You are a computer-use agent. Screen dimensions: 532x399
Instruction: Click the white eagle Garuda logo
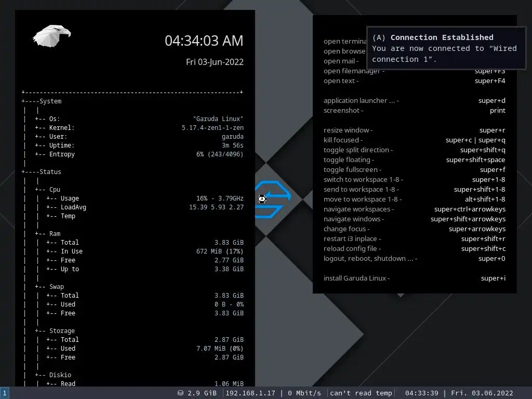pos(51,36)
